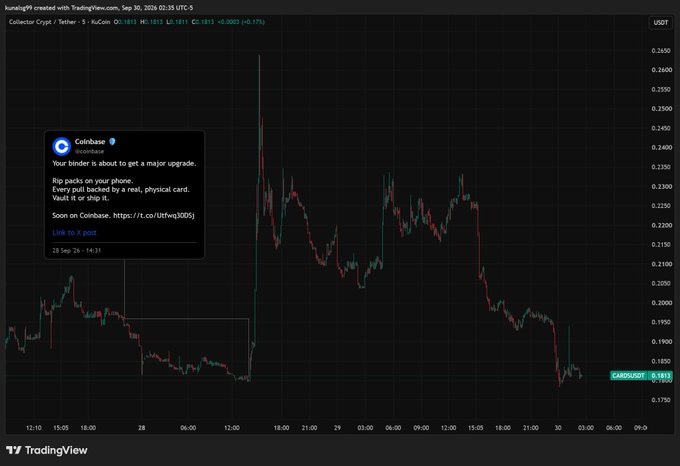Image resolution: width=680 pixels, height=466 pixels.
Task: Click the Low value L0.1811 in legend
Action: coord(177,22)
